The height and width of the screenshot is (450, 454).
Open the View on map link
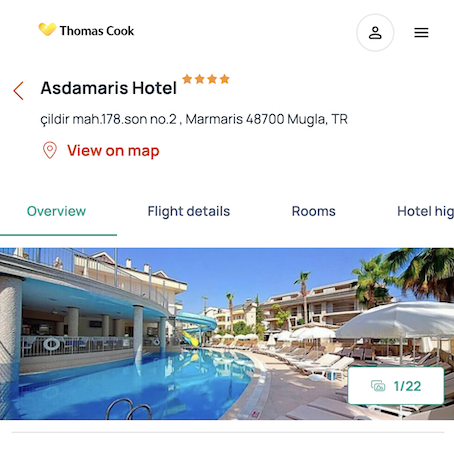(113, 151)
